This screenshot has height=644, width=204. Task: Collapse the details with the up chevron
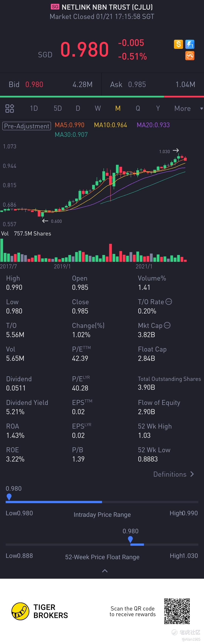[105, 571]
